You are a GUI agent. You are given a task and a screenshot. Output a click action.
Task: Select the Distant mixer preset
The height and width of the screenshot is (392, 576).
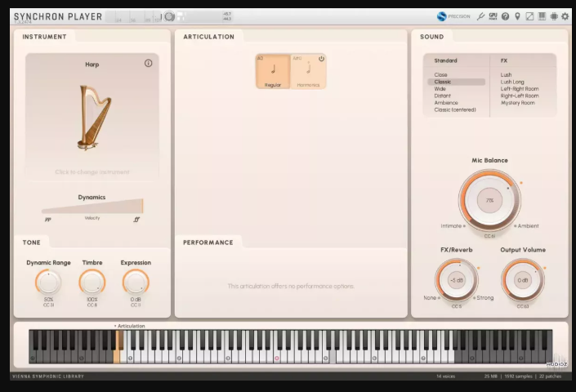442,96
